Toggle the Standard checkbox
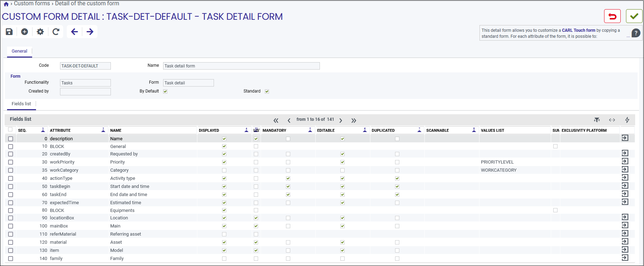Image resolution: width=644 pixels, height=266 pixels. pos(267,91)
